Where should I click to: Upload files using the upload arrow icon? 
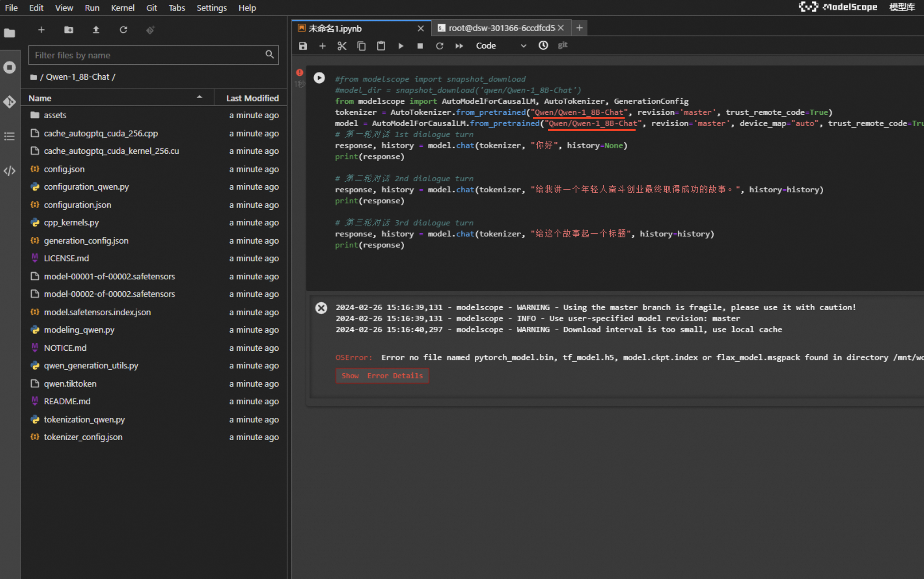pos(96,30)
